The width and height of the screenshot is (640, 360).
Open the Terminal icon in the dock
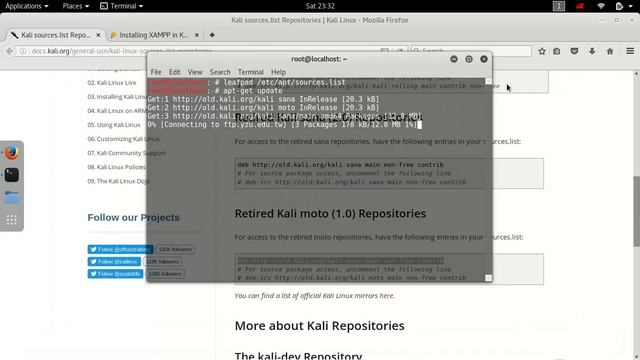click(x=12, y=175)
